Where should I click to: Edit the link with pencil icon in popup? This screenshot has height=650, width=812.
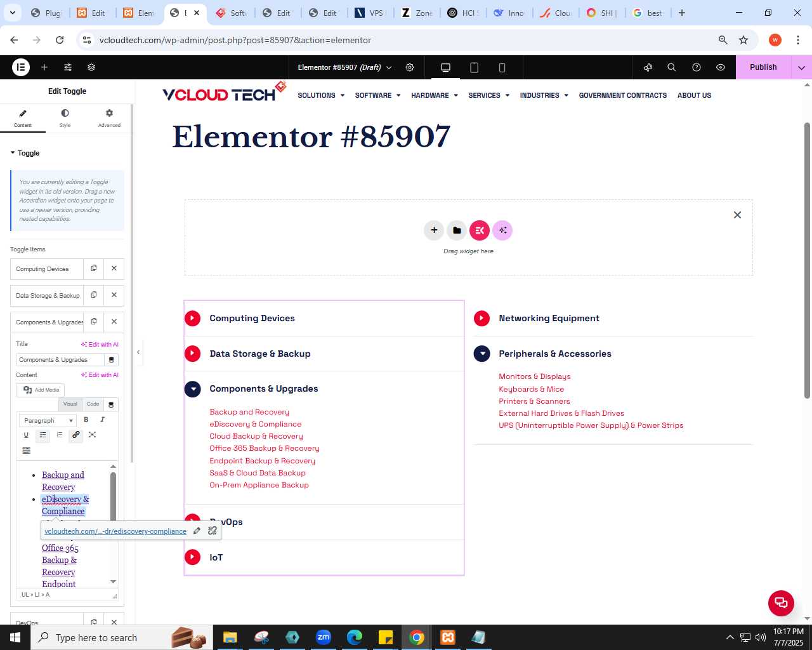click(197, 531)
